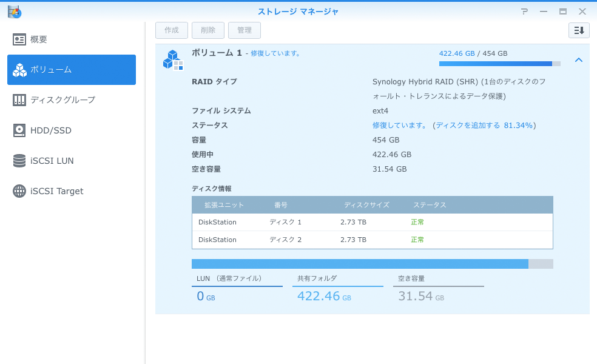Click the 422.46 GB / 454 GB usage bar
Image resolution: width=597 pixels, height=364 pixels.
(x=499, y=64)
